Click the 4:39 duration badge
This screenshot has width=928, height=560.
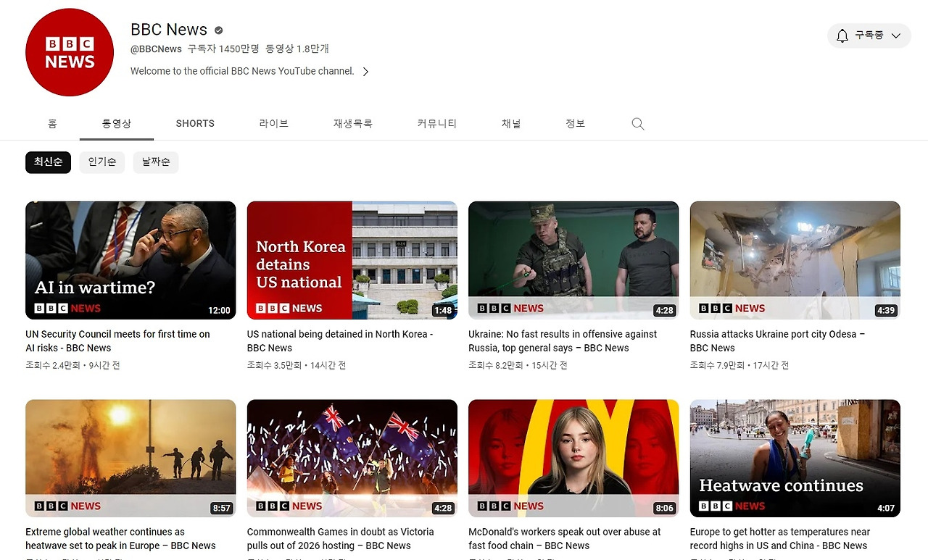pos(886,310)
